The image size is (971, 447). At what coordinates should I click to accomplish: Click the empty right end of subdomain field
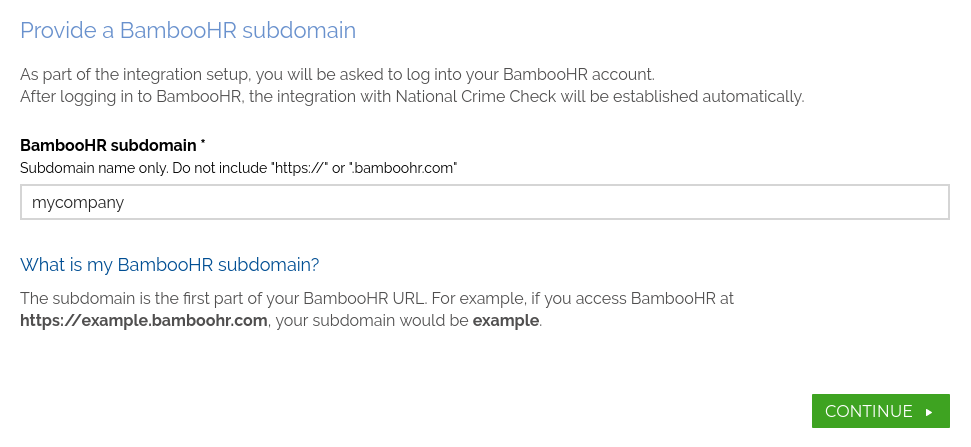pos(900,202)
